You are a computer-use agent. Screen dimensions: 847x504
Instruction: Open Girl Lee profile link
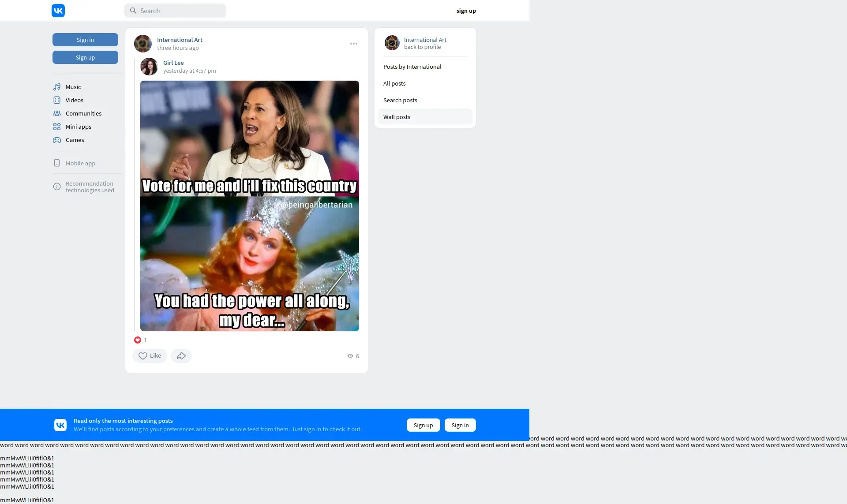[x=173, y=63]
